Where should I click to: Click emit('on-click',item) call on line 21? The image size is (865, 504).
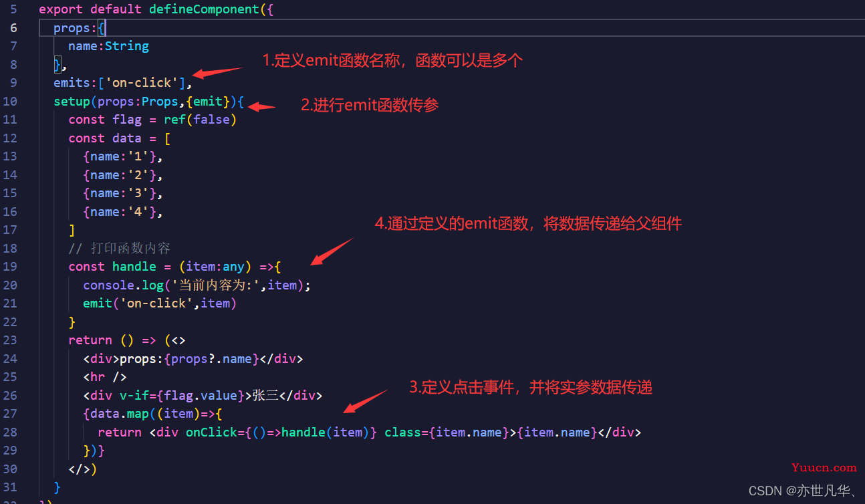160,303
